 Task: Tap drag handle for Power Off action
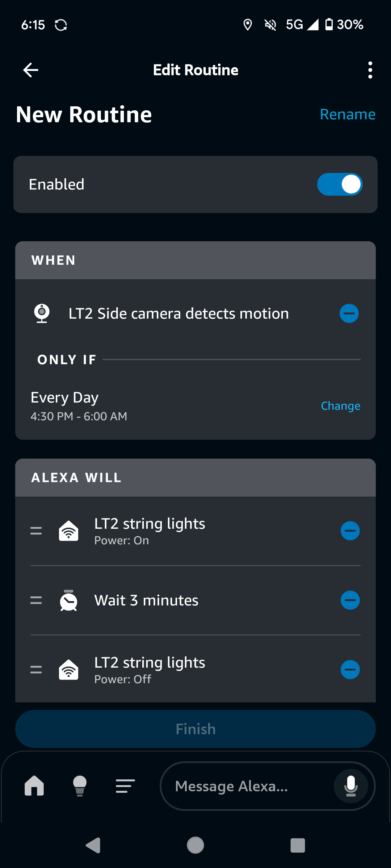point(36,670)
